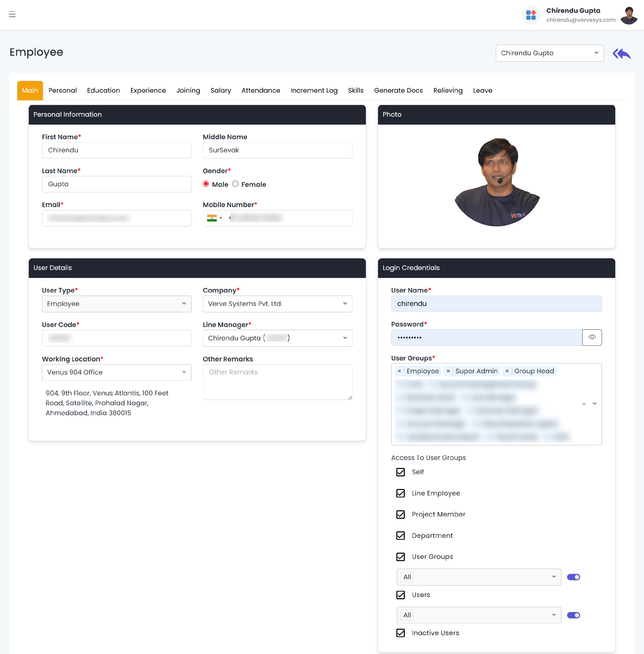644x654 pixels.
Task: Switch off the toggle beside Users dropdown
Action: point(573,615)
